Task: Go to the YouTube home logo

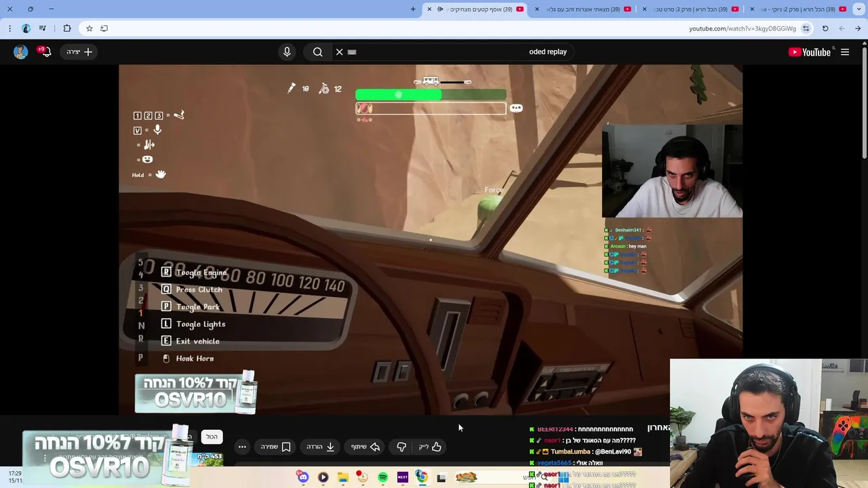Action: [x=810, y=52]
